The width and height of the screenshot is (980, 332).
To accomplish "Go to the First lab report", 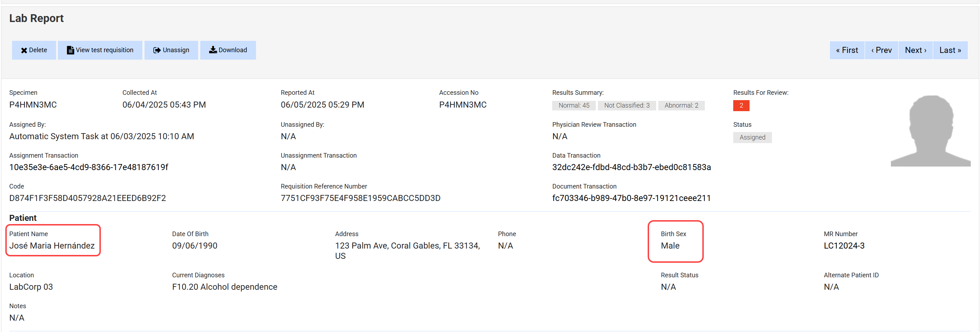I will 846,50.
